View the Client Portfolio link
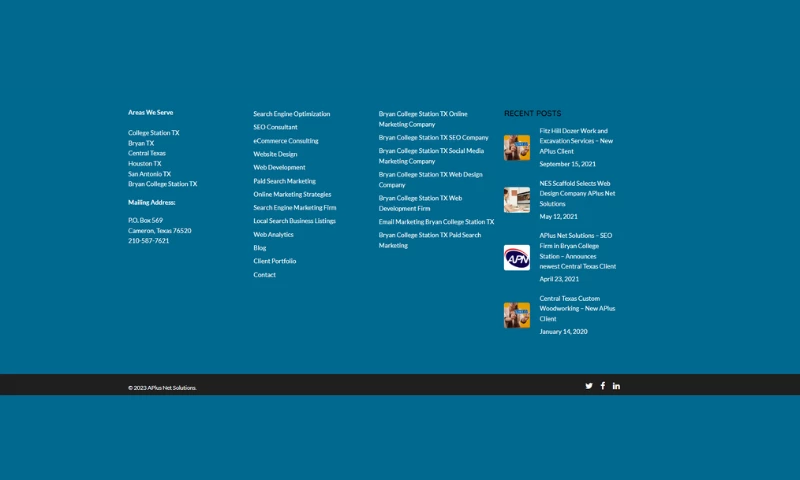 coord(274,261)
